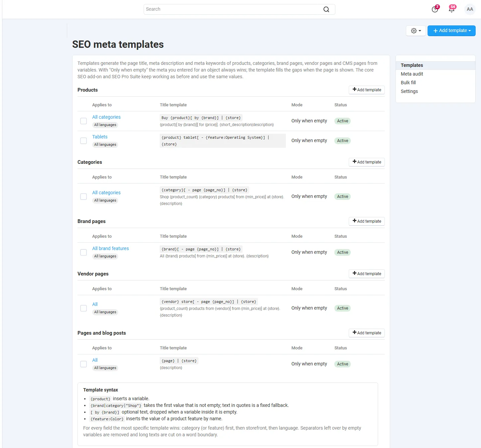Tick checkbox for All brand features row

click(84, 252)
